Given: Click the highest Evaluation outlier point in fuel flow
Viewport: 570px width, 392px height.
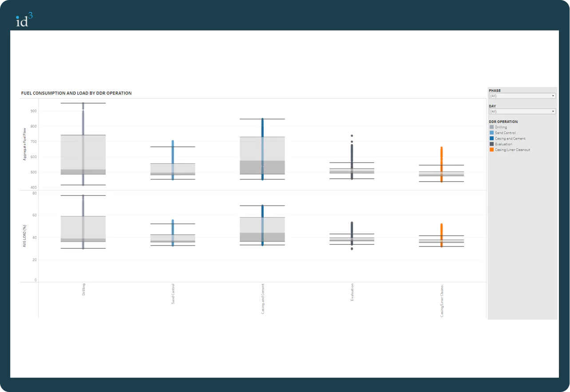Looking at the screenshot, I should click(352, 136).
